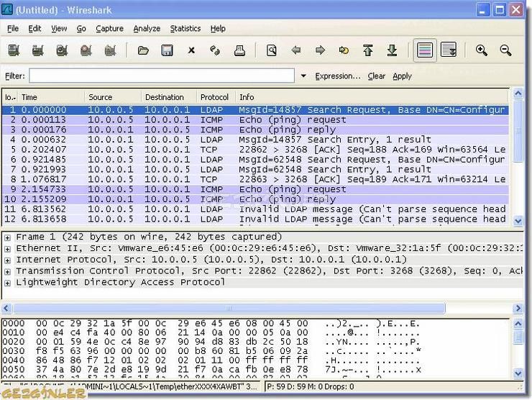532x400 pixels.
Task: Click the Filter label button
Action: pyautogui.click(x=15, y=76)
